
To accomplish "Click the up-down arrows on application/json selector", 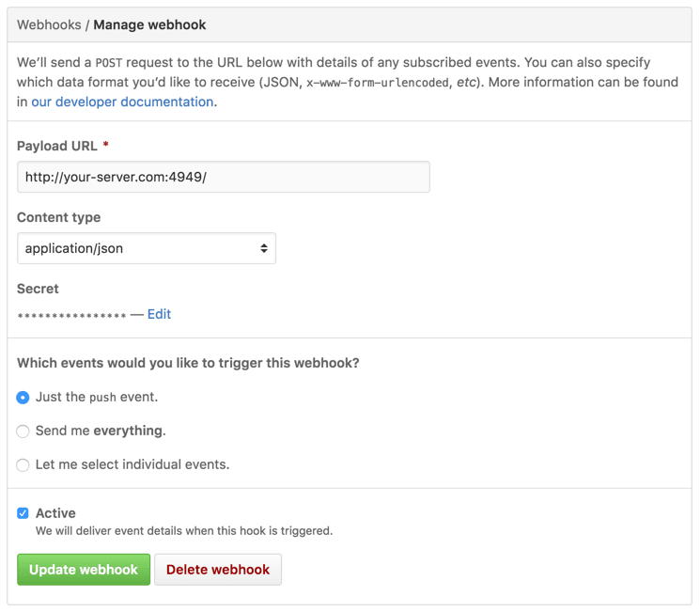I will click(x=264, y=248).
